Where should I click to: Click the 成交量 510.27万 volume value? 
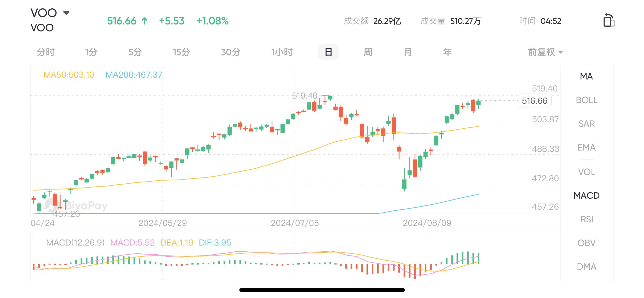point(451,21)
